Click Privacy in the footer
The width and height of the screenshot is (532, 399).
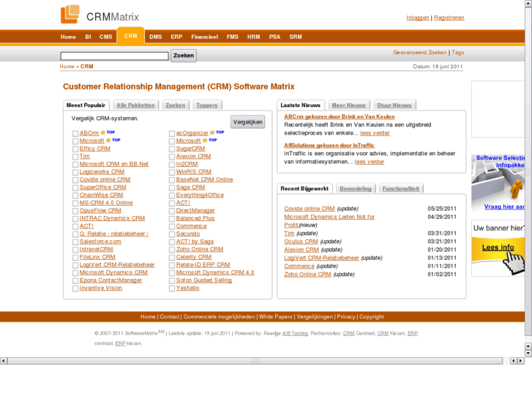tap(346, 317)
